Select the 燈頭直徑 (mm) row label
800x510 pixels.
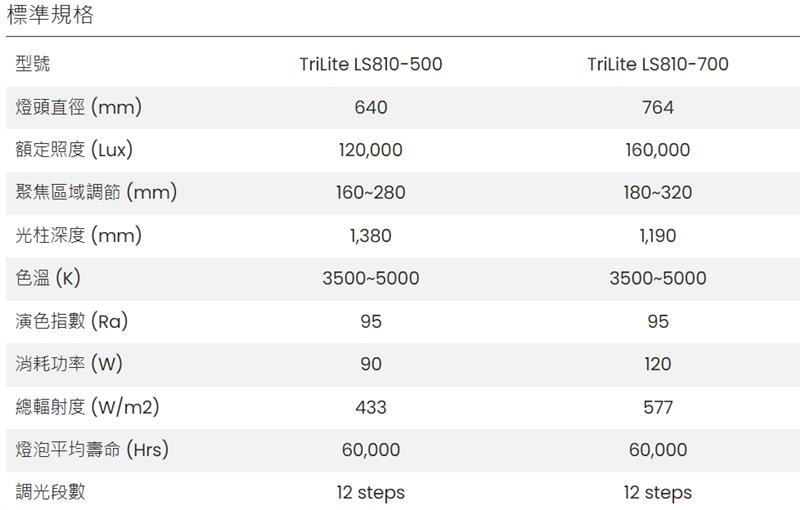tap(79, 107)
